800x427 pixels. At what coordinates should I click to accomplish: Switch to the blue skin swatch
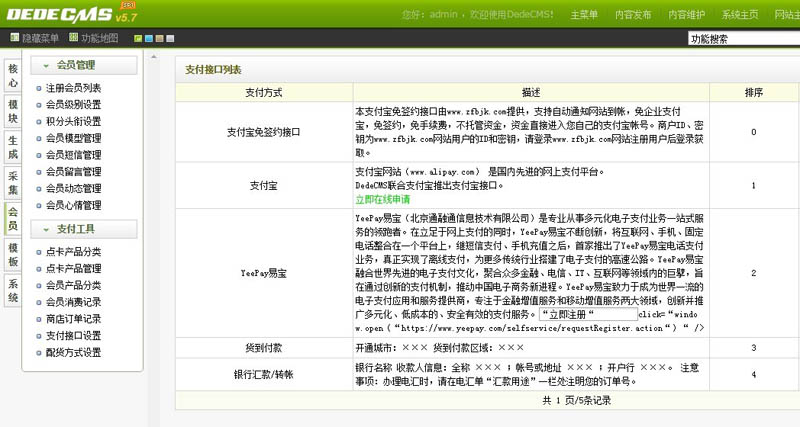[149, 38]
